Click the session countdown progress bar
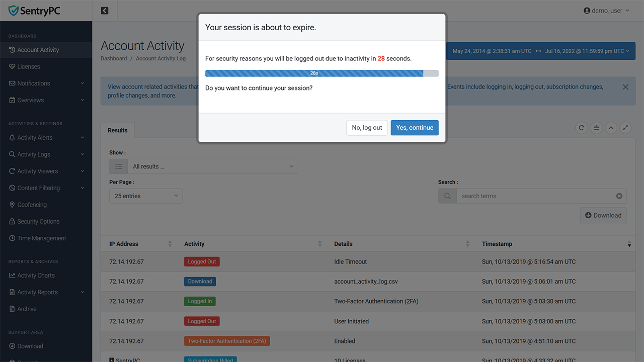 pyautogui.click(x=321, y=73)
